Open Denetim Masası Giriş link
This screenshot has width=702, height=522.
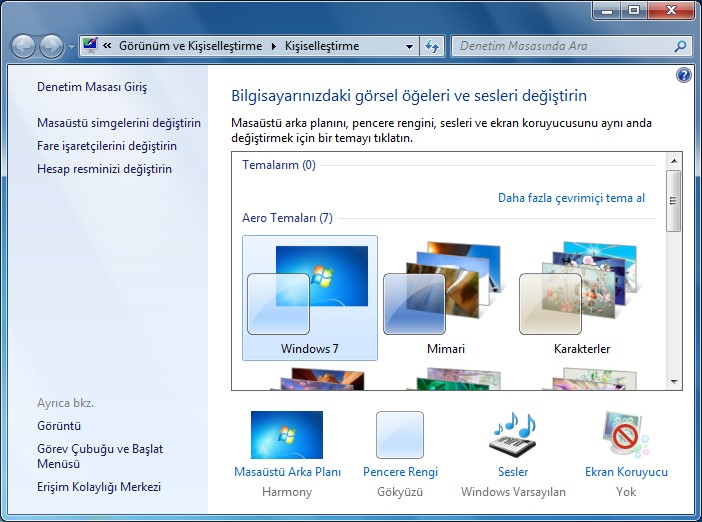[92, 87]
